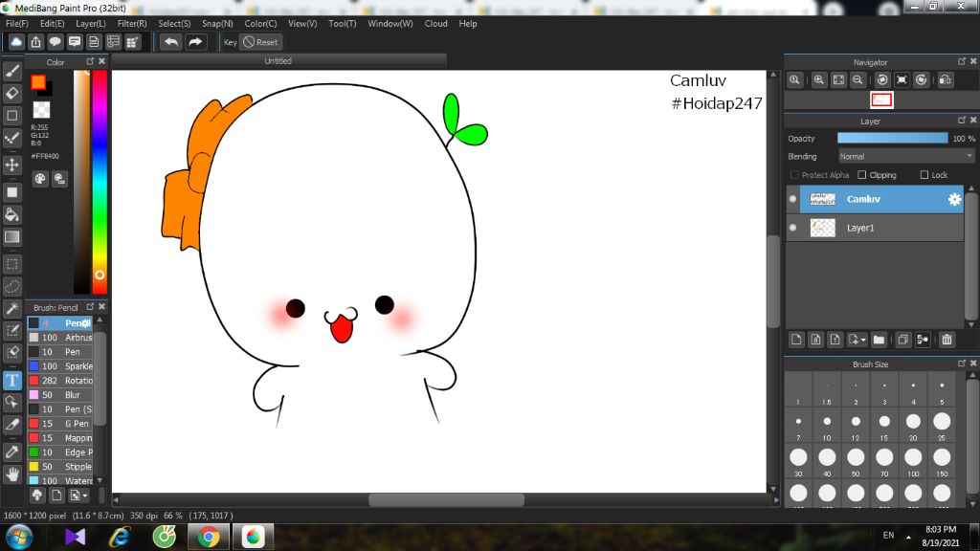Rotate canvas right in Navigator

pyautogui.click(x=922, y=80)
